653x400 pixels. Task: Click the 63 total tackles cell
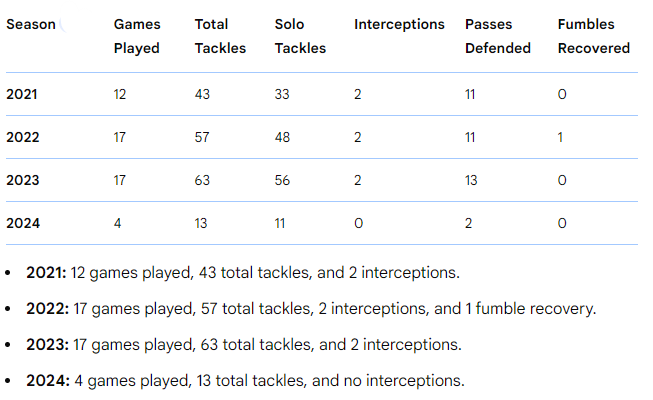click(202, 180)
